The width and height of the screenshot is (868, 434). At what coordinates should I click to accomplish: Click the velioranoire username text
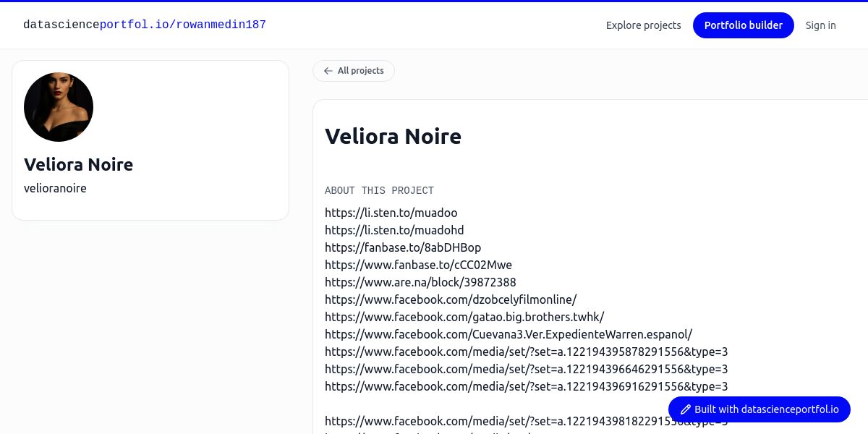coord(55,188)
